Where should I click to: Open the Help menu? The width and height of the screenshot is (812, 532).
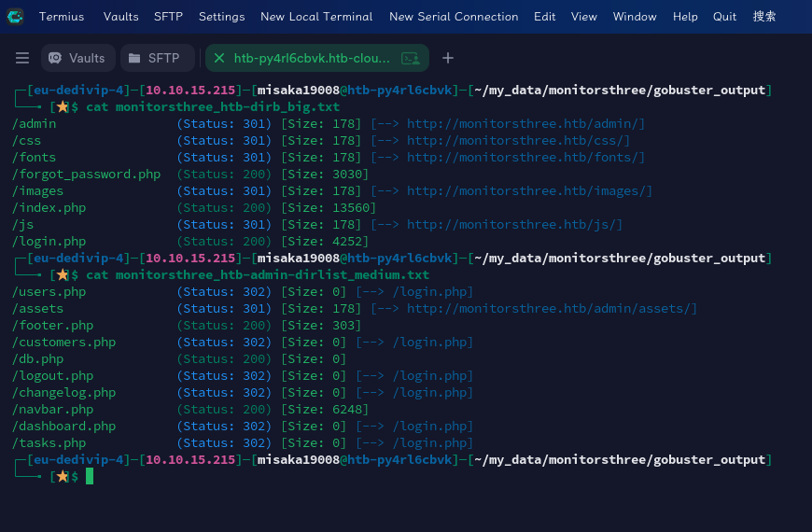click(x=685, y=17)
